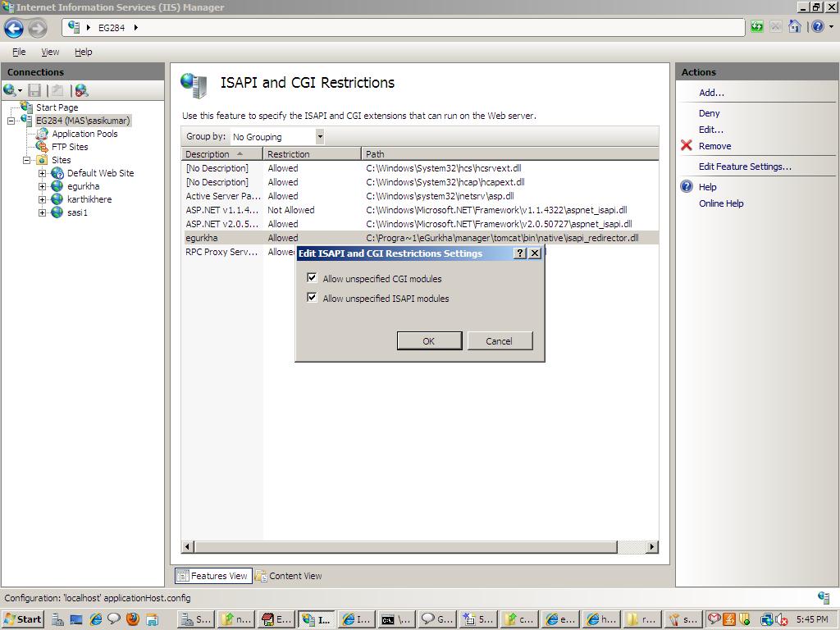Click the Add... action link
The image size is (840, 630).
tap(711, 93)
